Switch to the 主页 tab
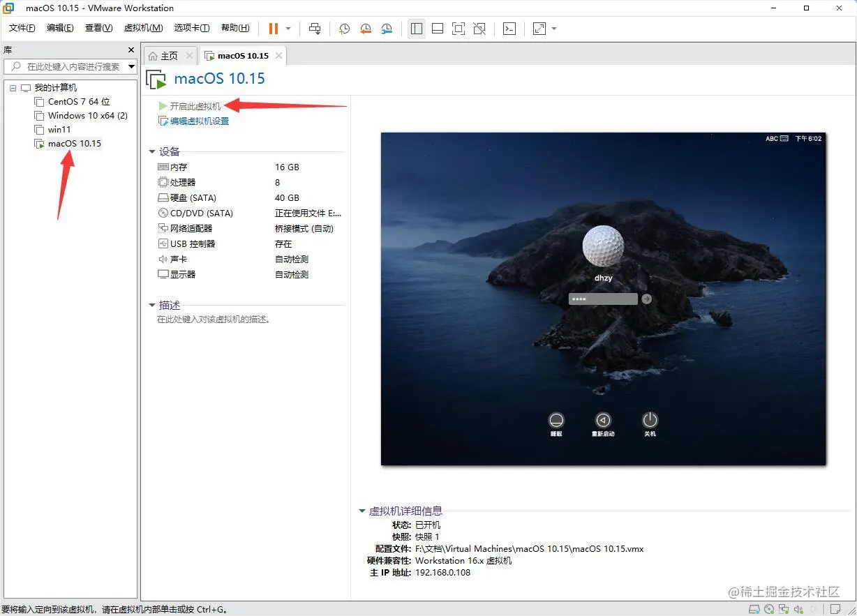Screen dimensions: 857x616 167,55
